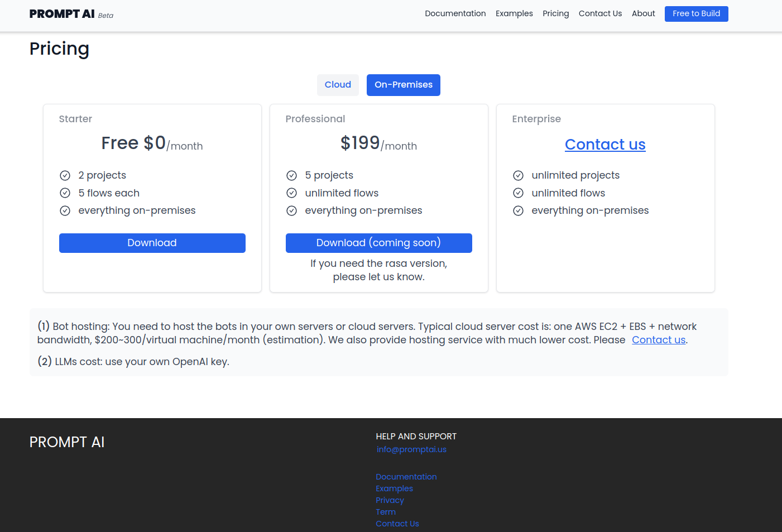
Task: Click the check icon beside unlimited projects
Action: coord(519,176)
